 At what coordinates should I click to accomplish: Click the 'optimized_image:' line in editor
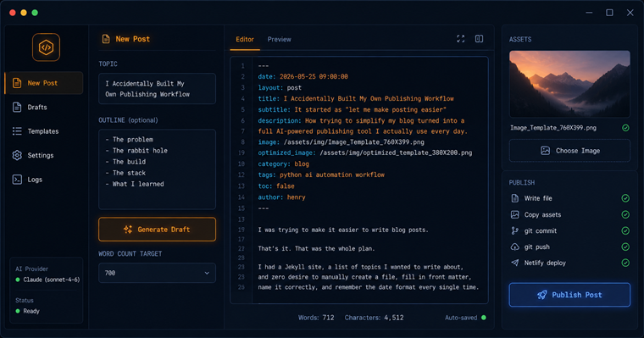click(x=365, y=152)
